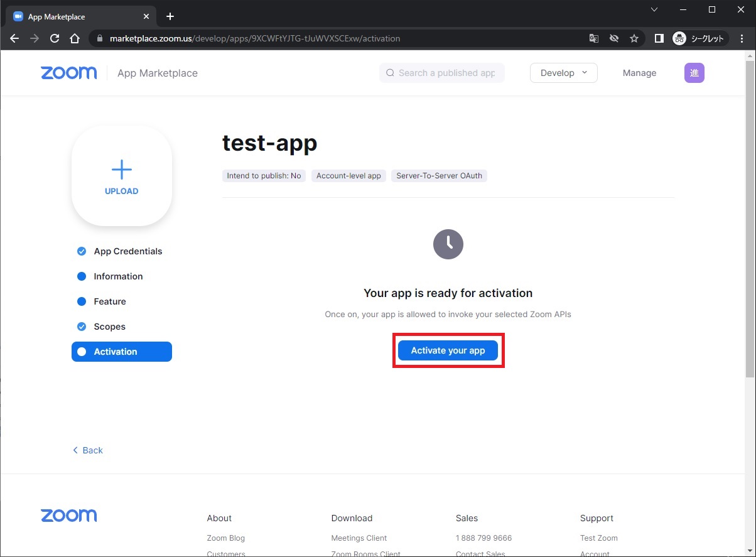Bookmark this page with star icon
This screenshot has height=557, width=756.
(x=634, y=38)
